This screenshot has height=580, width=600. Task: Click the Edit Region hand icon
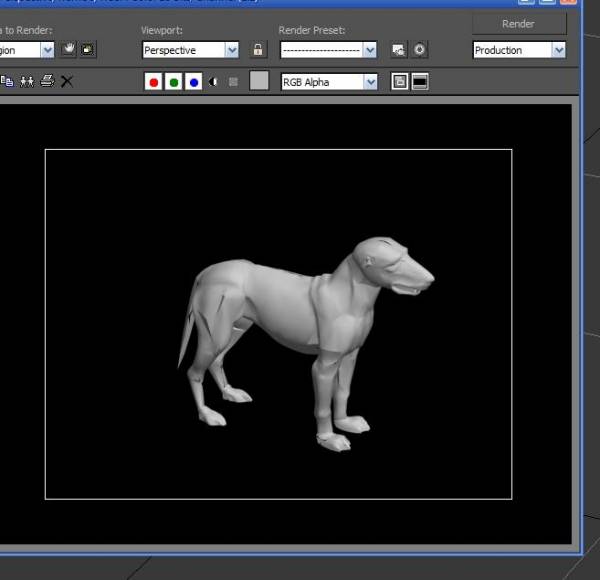[x=69, y=50]
